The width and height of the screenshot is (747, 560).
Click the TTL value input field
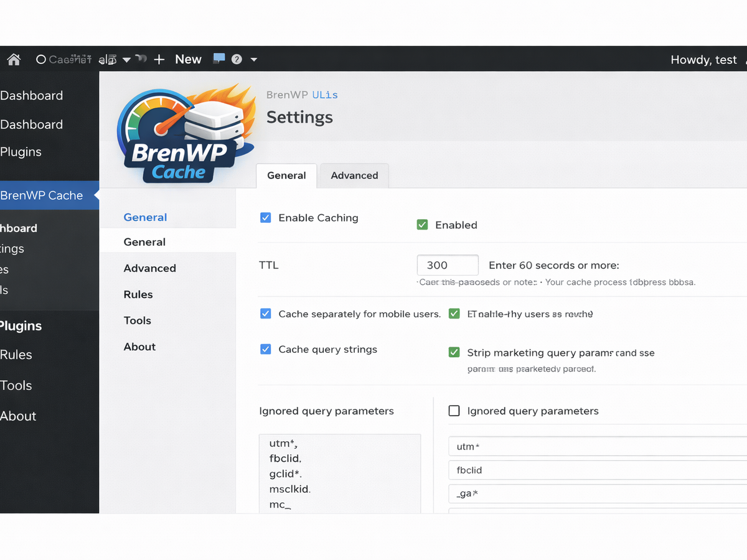[x=447, y=264]
